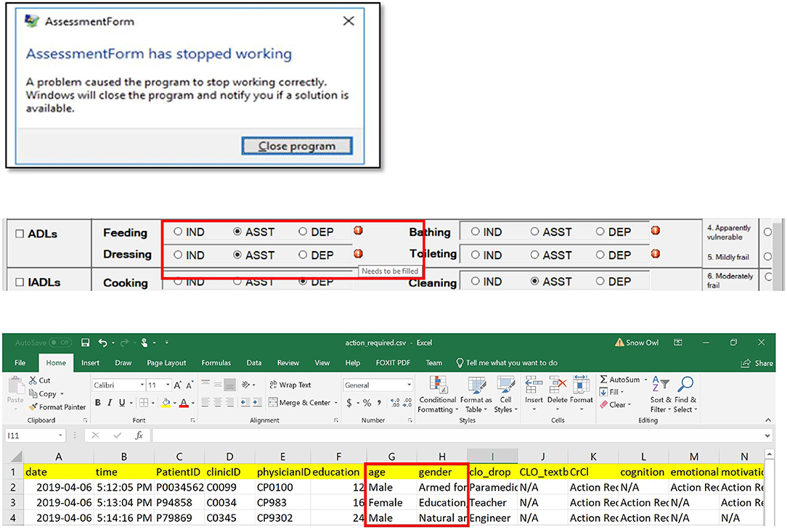The width and height of the screenshot is (787, 532).
Task: Click the Decrease Decimal icon
Action: coord(407,403)
